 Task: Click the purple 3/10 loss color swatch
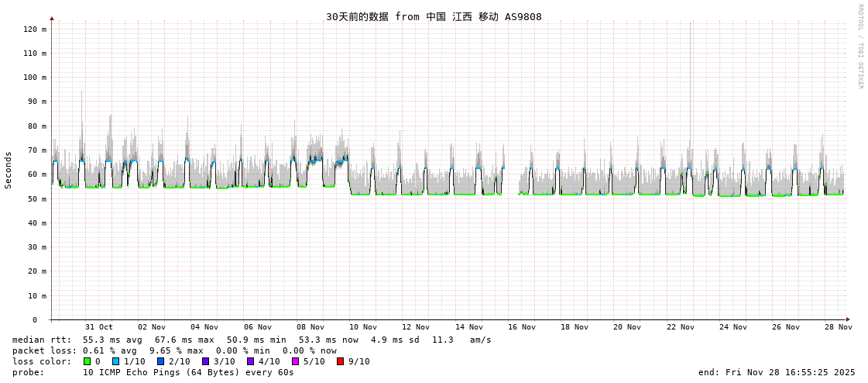coord(205,361)
